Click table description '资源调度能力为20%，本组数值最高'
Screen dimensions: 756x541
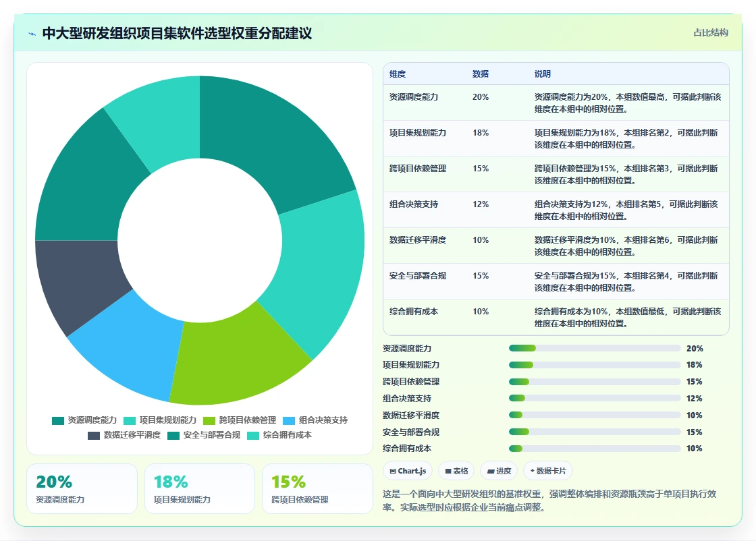click(x=628, y=103)
